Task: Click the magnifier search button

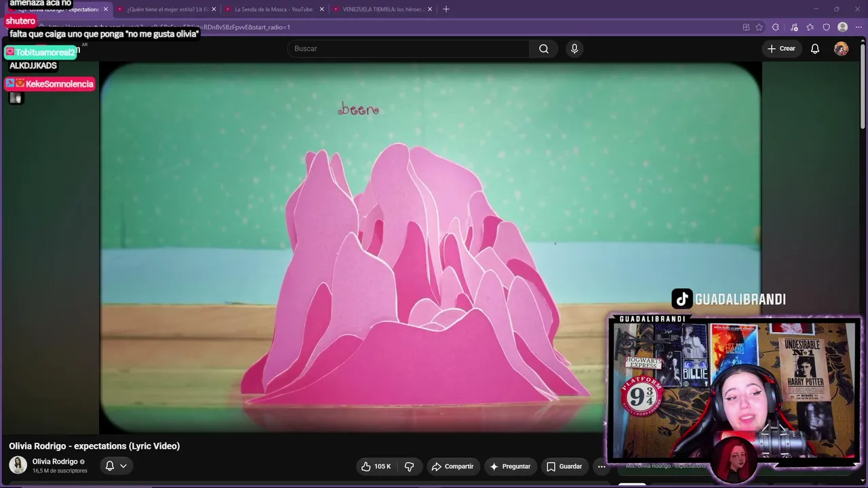Action: click(x=544, y=49)
